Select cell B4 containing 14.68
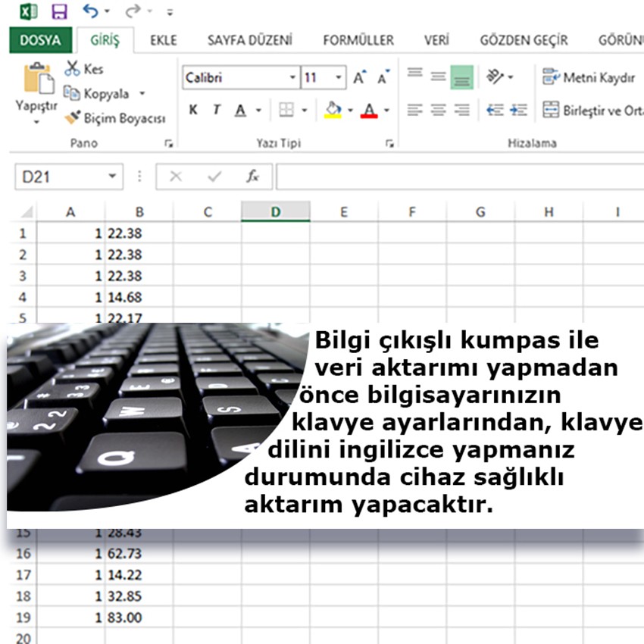 coord(139,297)
